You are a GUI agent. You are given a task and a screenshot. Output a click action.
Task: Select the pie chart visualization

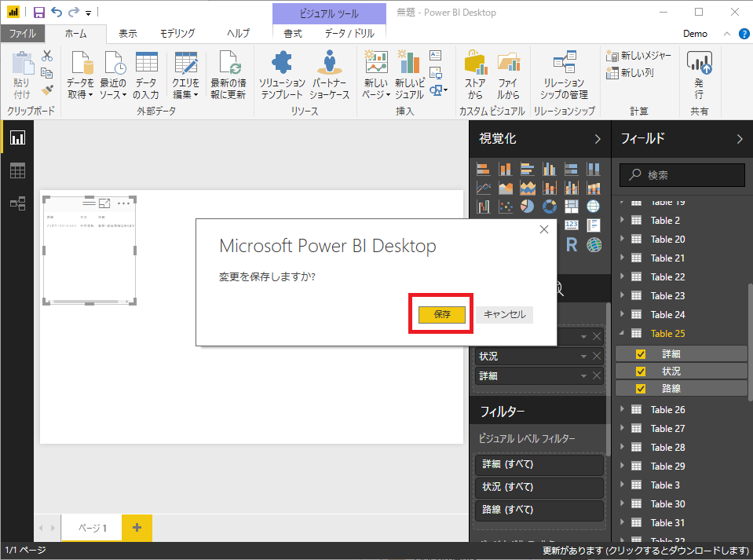tap(528, 207)
